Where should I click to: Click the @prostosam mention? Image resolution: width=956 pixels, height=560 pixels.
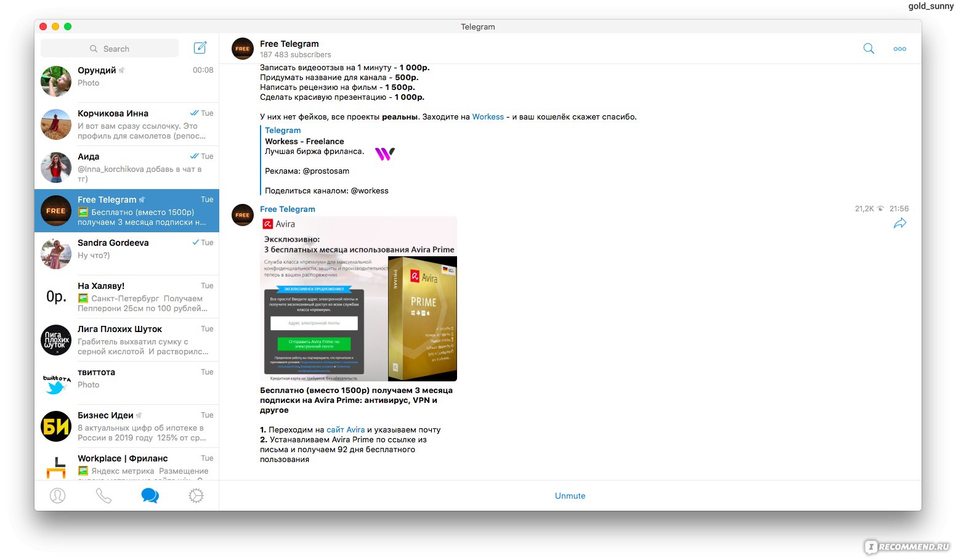[x=326, y=171]
